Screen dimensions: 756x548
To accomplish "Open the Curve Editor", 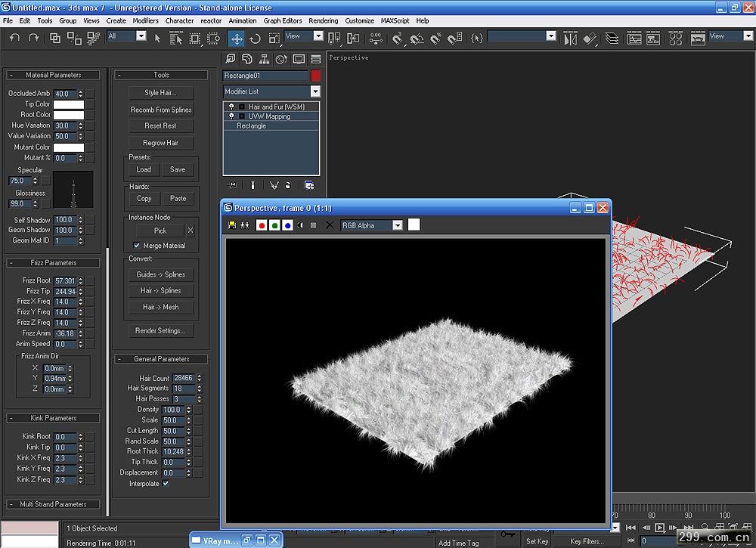I will (634, 39).
